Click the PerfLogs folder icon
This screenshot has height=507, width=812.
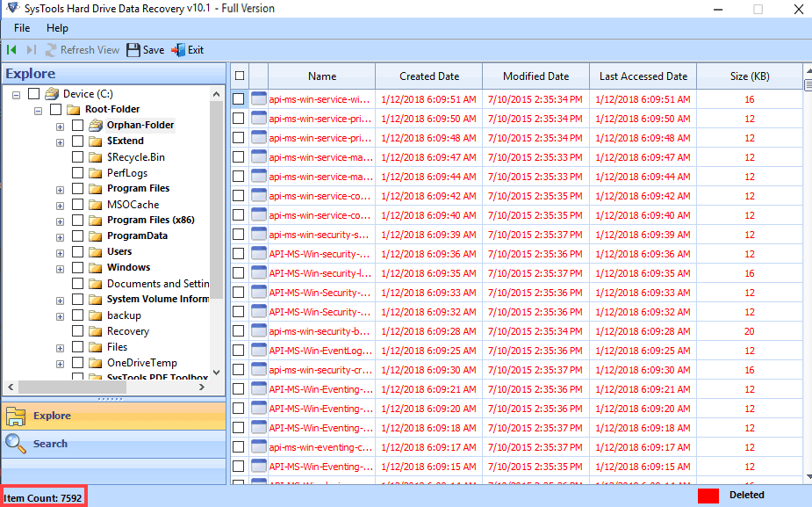tap(96, 172)
